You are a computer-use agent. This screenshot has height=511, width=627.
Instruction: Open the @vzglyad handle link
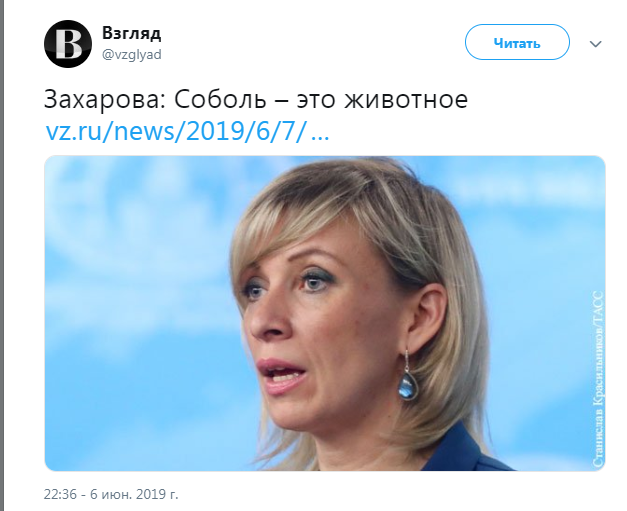(x=132, y=54)
